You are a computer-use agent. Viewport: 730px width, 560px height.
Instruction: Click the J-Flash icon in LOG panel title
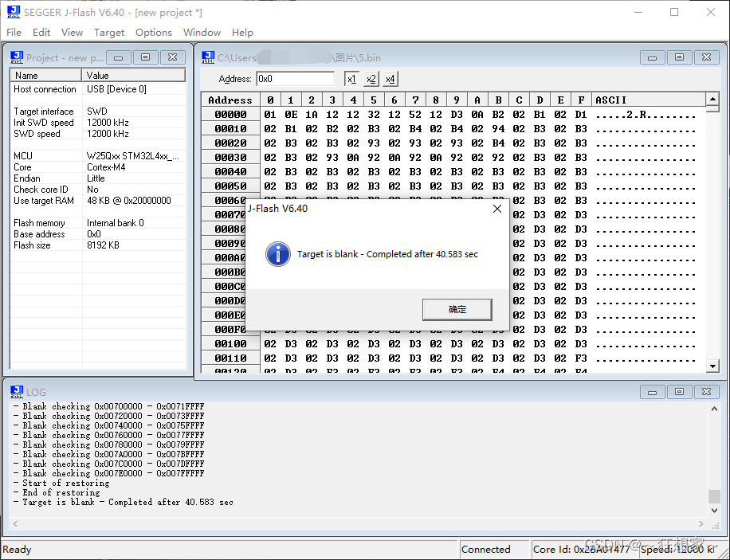click(17, 392)
